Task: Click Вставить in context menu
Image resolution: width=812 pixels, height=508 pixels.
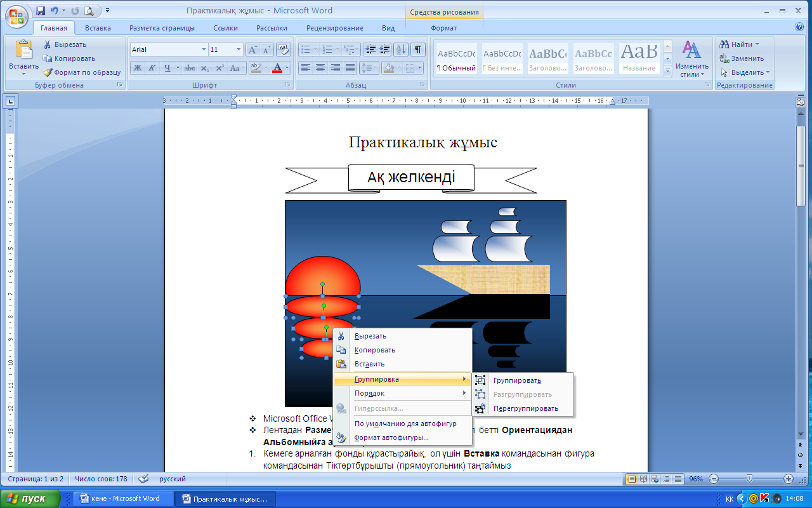Action: (x=402, y=364)
